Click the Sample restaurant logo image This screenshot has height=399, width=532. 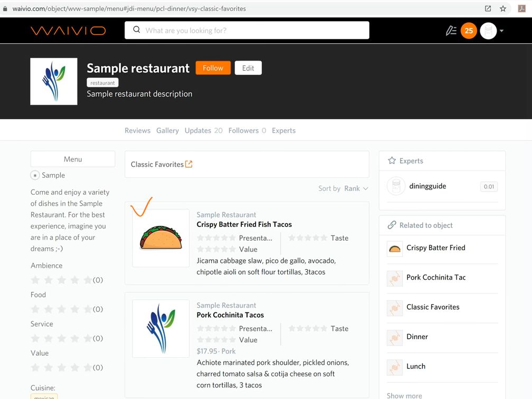[x=54, y=81]
